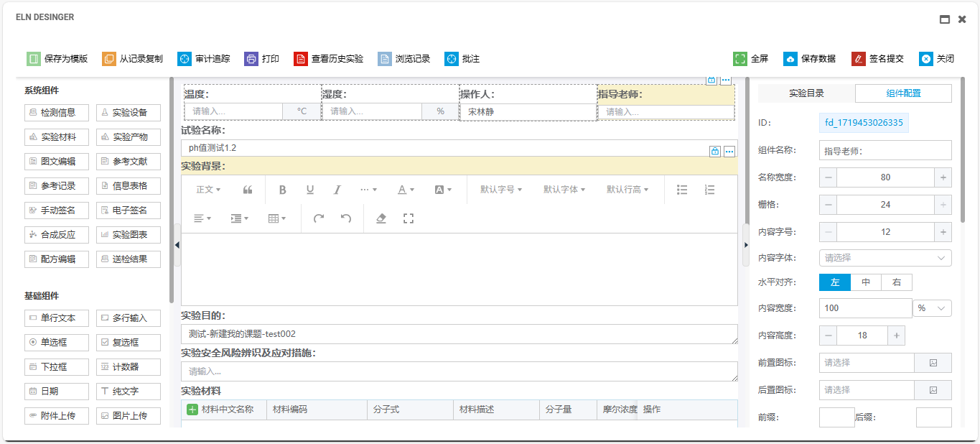Click the unordered bullet list icon
Viewport: 980px width, 444px height.
tap(683, 190)
